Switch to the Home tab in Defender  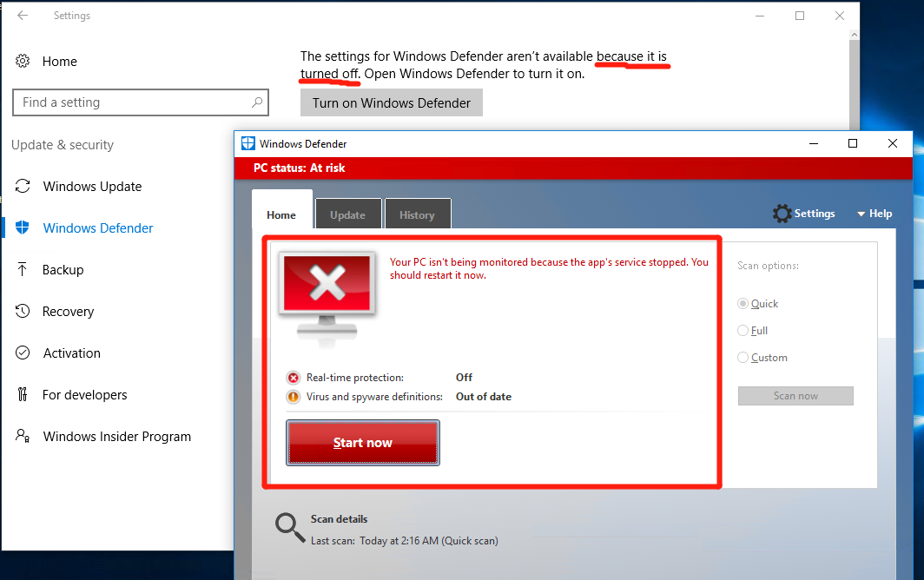point(281,215)
